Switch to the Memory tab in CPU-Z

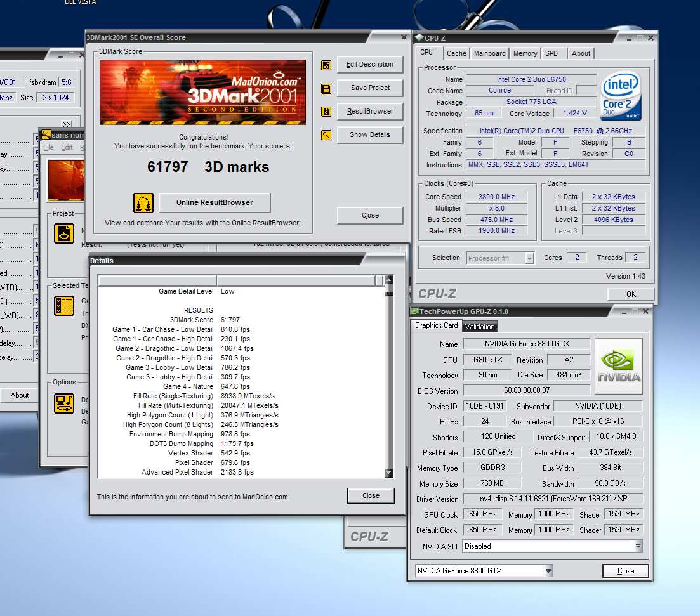[x=525, y=53]
